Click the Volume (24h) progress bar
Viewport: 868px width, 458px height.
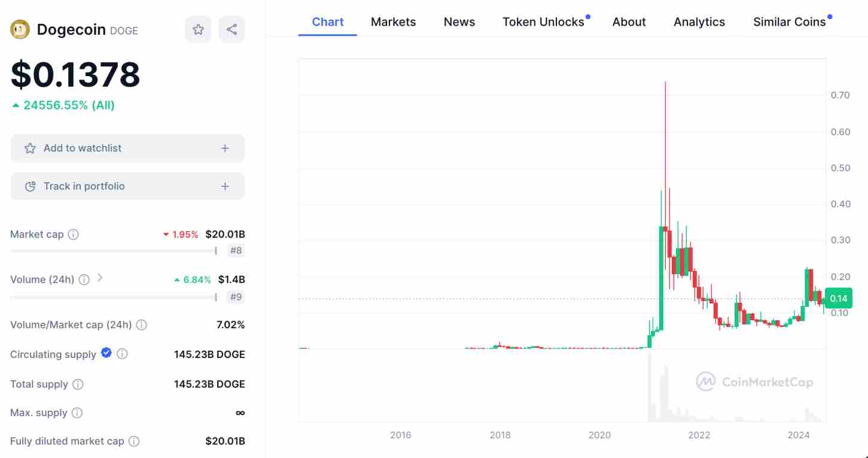[114, 297]
